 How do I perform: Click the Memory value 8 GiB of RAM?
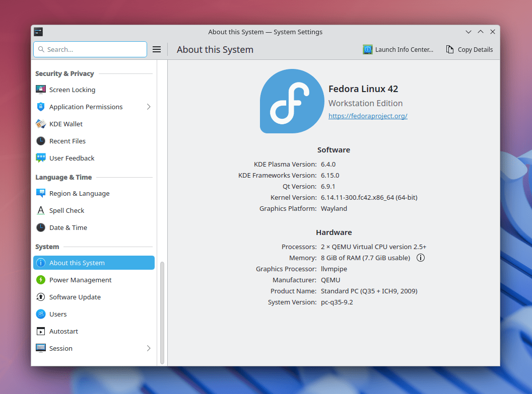[x=365, y=258]
